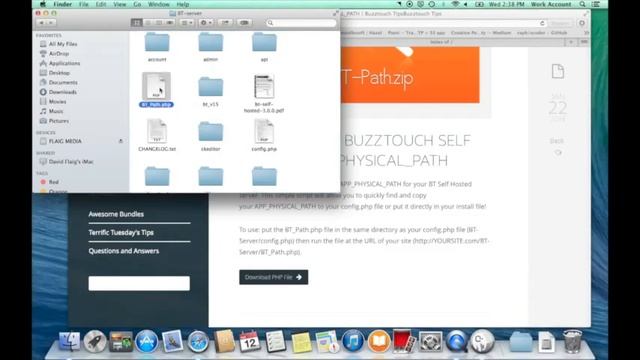640x360 pixels.
Task: Focus the Finder search field
Action: [x=301, y=23]
